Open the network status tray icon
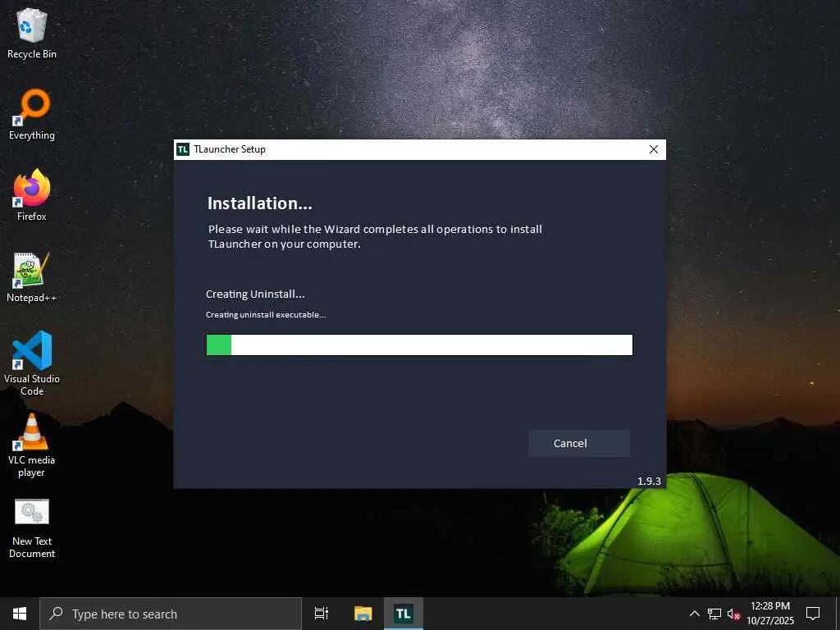The height and width of the screenshot is (630, 840). click(x=714, y=614)
